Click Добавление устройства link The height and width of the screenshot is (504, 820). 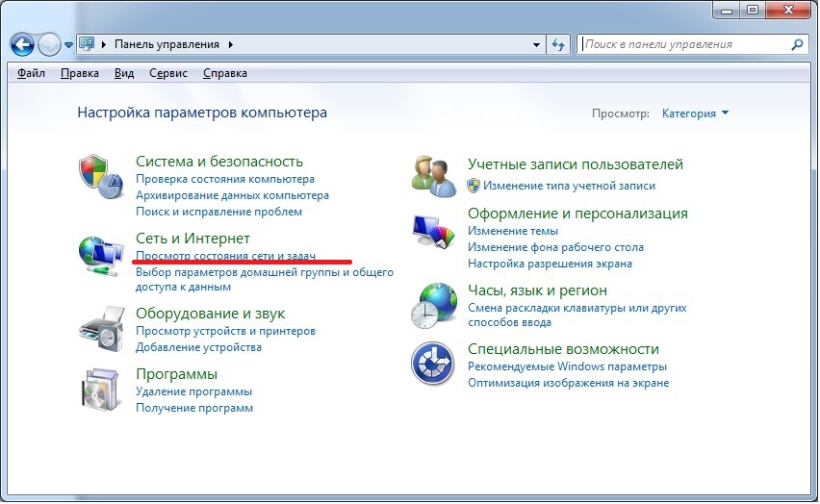point(198,347)
